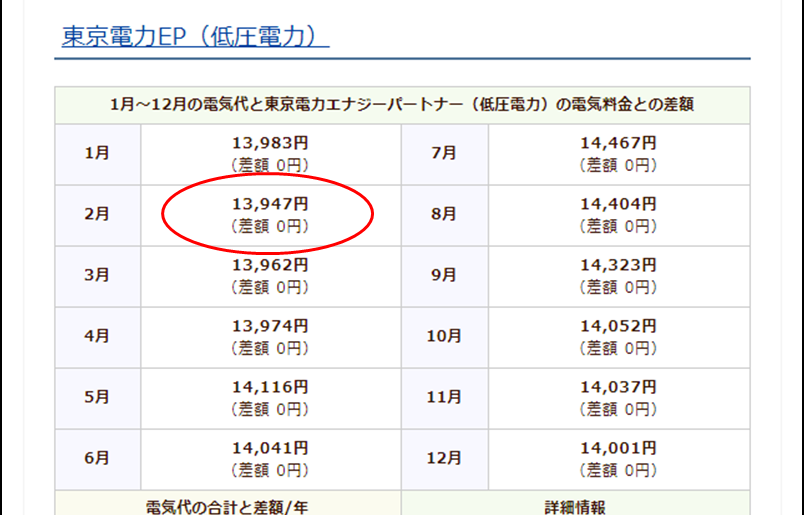Click the 差額 0円 text under 13,983円
This screenshot has width=804, height=515.
270,165
